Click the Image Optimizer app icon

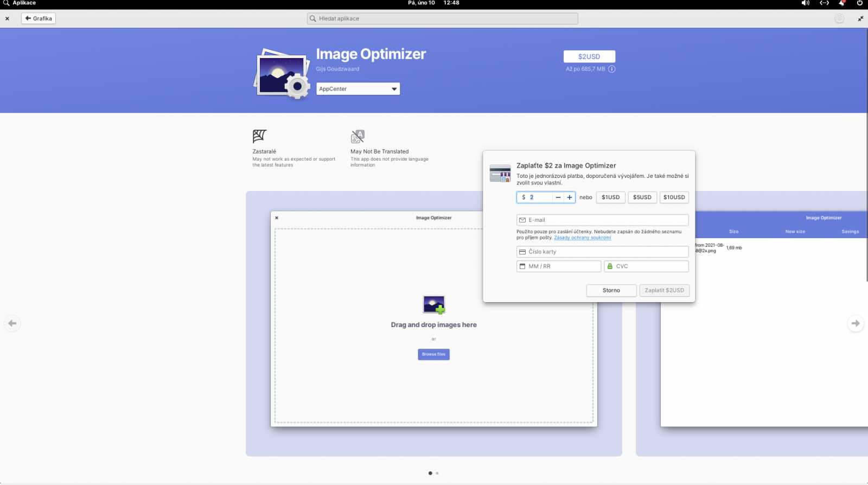click(282, 74)
